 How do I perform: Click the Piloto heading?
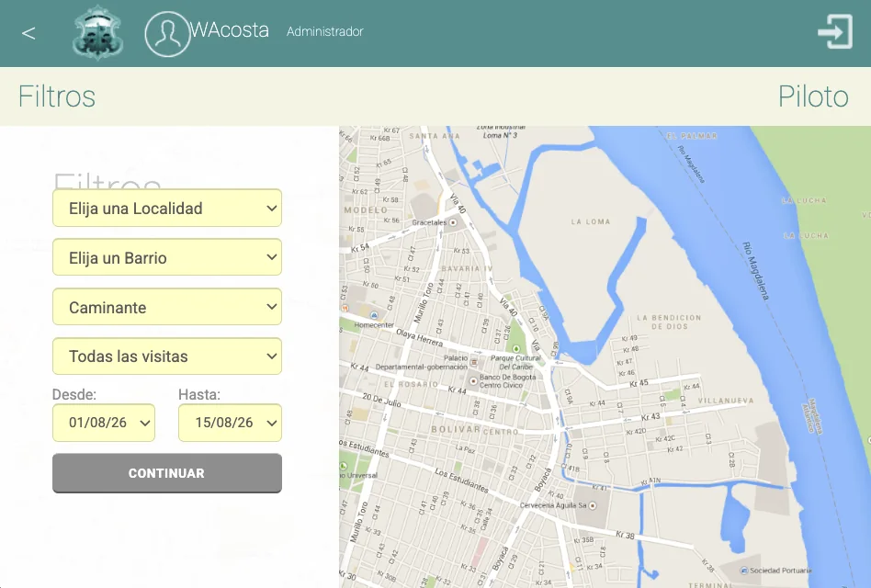813,96
